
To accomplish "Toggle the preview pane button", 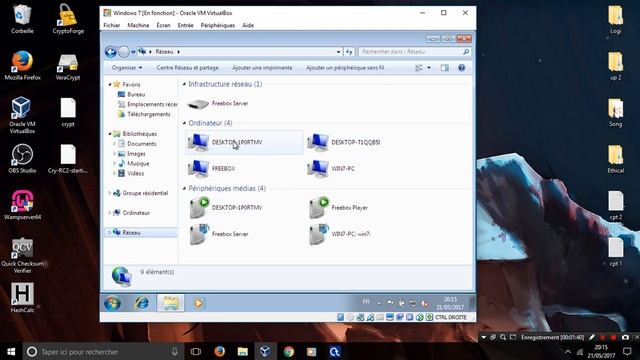I will point(444,68).
